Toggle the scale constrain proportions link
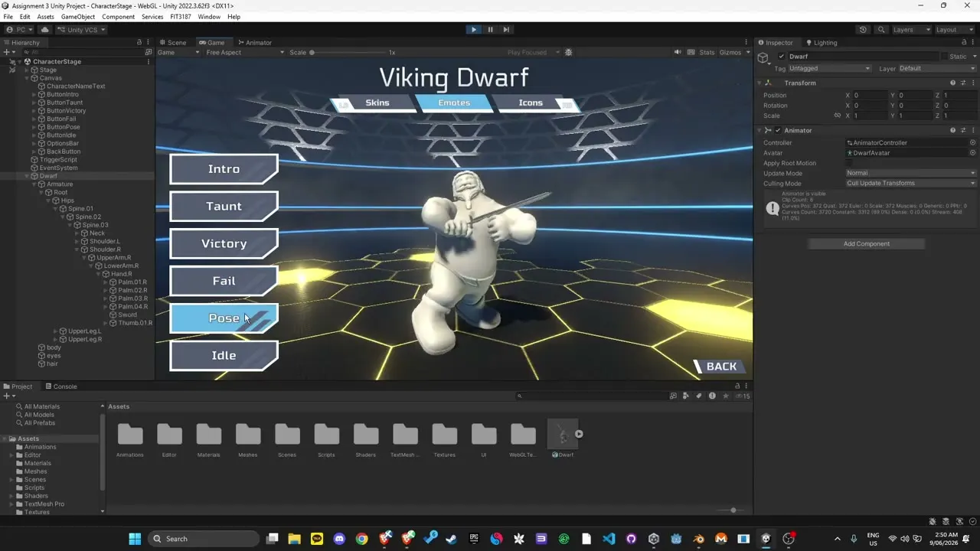 pos(837,116)
